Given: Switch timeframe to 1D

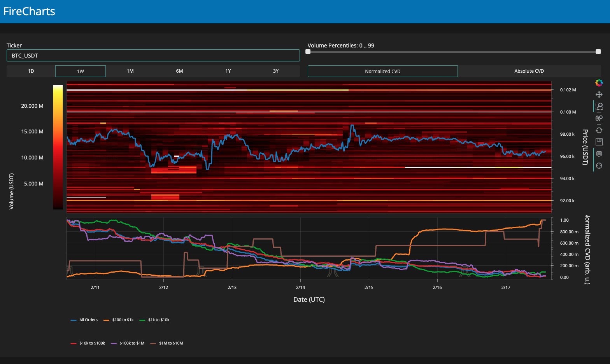Looking at the screenshot, I should (31, 71).
